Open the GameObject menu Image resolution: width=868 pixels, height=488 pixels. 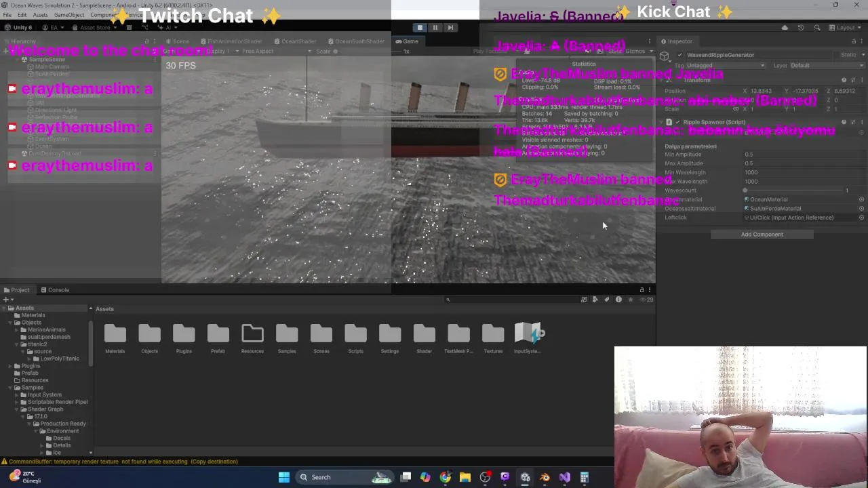click(x=69, y=15)
